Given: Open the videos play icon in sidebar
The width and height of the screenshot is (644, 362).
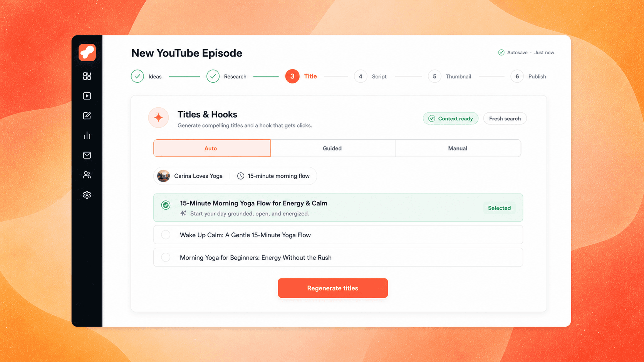Looking at the screenshot, I should [87, 96].
